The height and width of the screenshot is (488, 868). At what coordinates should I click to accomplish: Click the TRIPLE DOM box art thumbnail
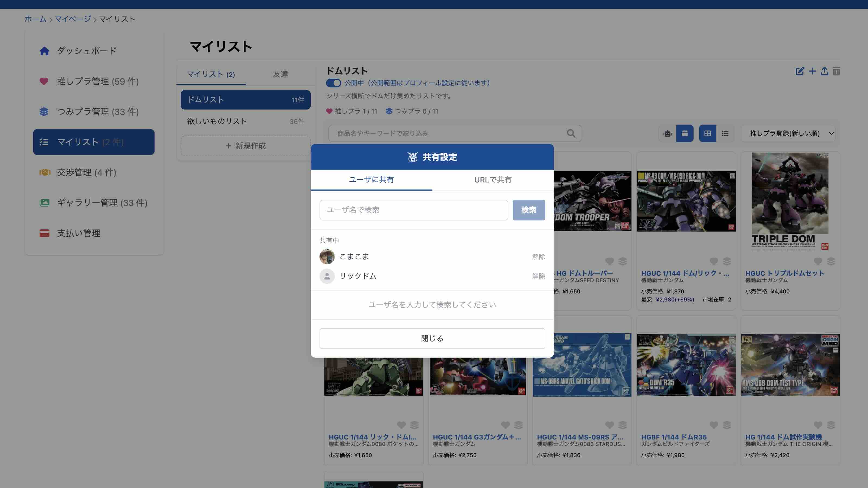790,201
